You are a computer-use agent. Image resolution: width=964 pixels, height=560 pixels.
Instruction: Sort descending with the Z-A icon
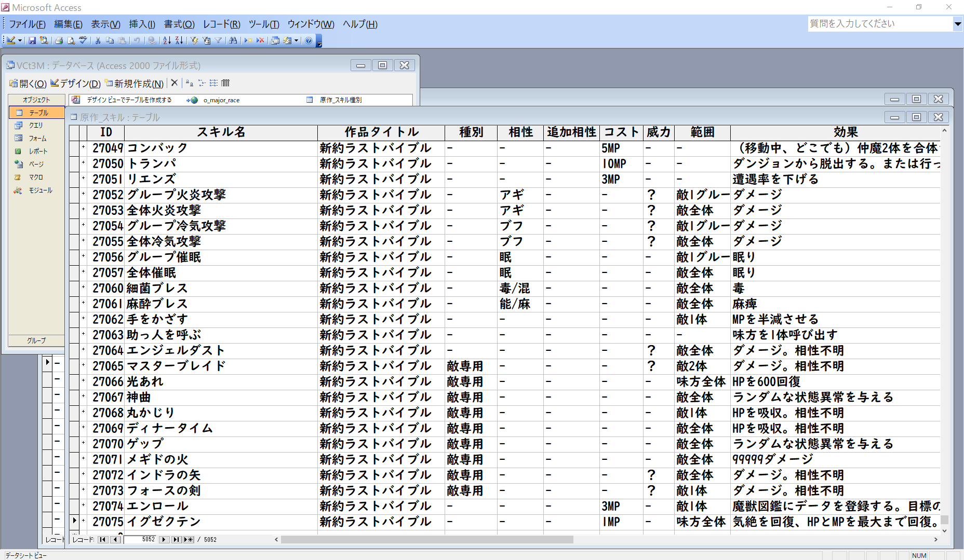point(179,40)
